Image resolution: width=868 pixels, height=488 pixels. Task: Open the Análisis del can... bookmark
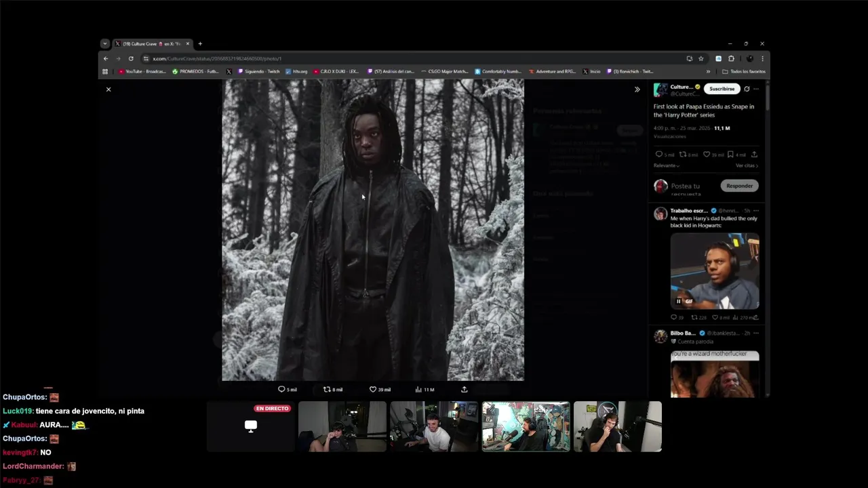391,71
